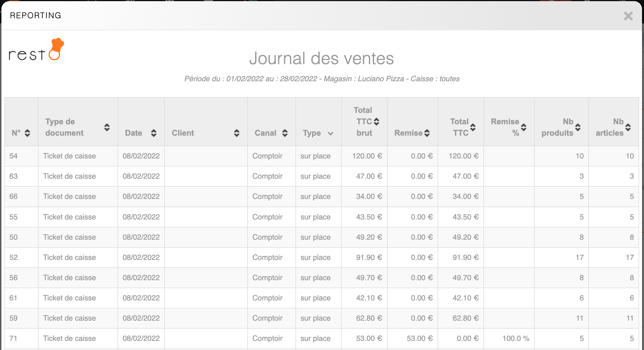This screenshot has width=644, height=350.
Task: Open the Type column chevron dropdown
Action: [331, 134]
